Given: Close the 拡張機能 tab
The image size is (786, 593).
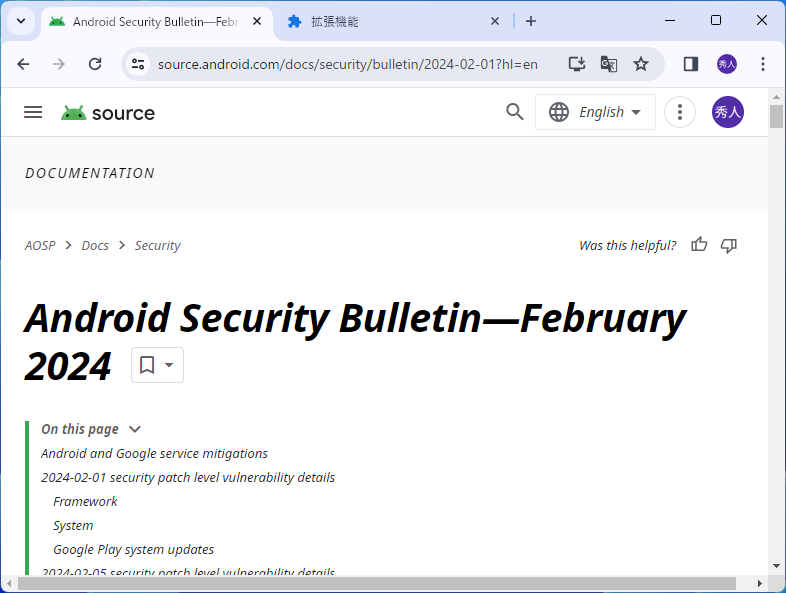Looking at the screenshot, I should (x=495, y=22).
